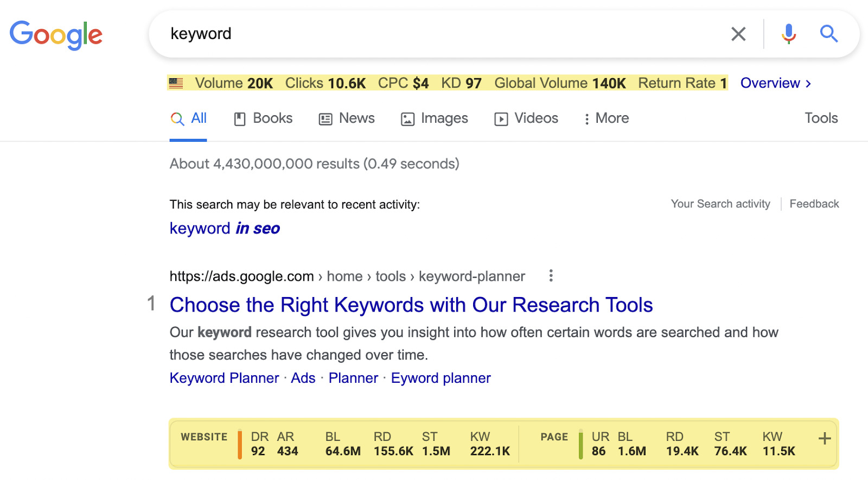Image resolution: width=868 pixels, height=480 pixels.
Task: Open the Ads sitelink
Action: (x=303, y=378)
